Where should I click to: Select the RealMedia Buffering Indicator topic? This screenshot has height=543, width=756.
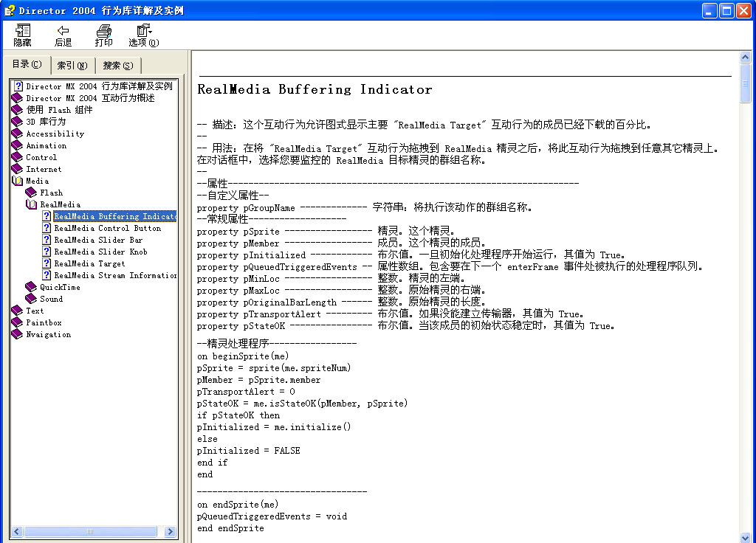coord(115,216)
